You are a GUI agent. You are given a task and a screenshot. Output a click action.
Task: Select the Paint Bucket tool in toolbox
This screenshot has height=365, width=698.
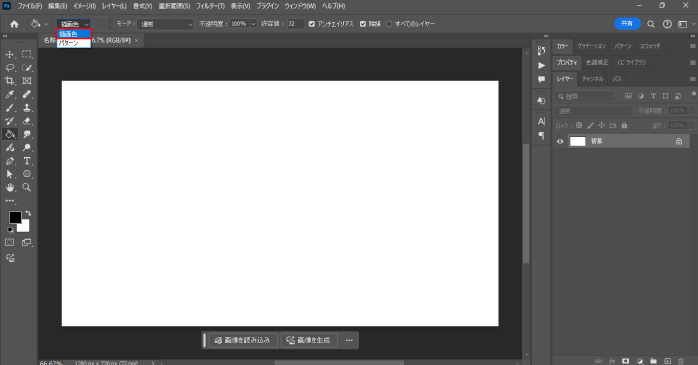(x=9, y=134)
